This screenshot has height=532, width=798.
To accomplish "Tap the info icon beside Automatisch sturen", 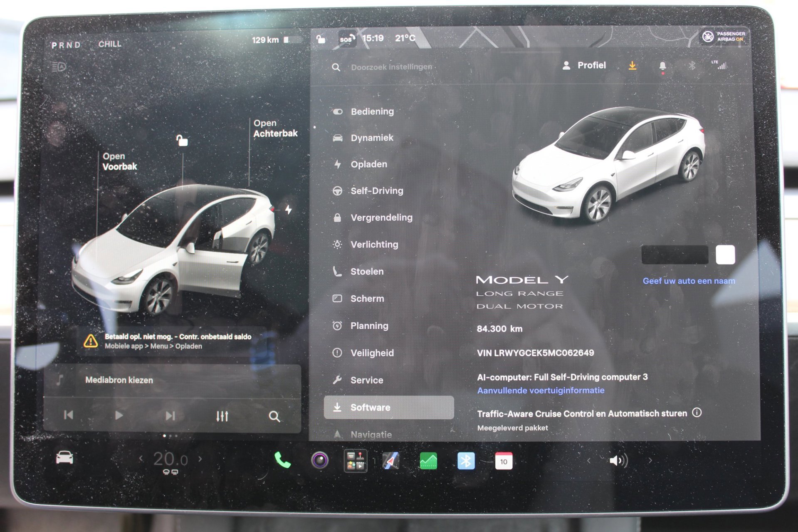I will (x=697, y=412).
